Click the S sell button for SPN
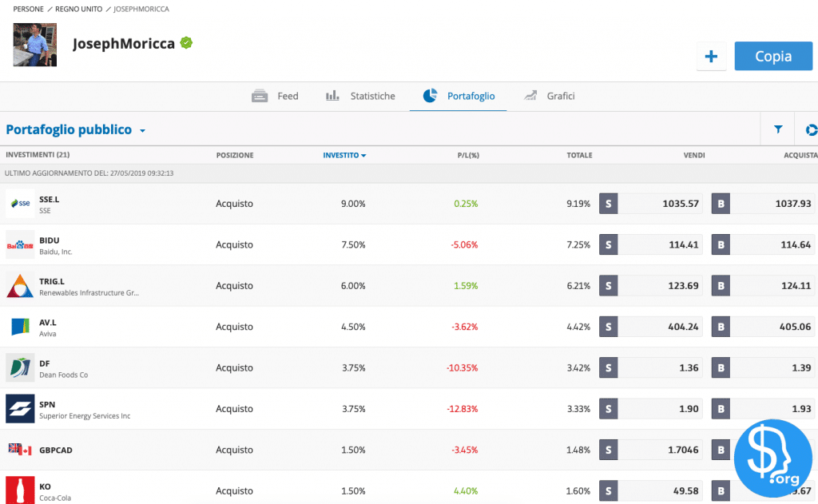This screenshot has height=504, width=818. point(608,408)
